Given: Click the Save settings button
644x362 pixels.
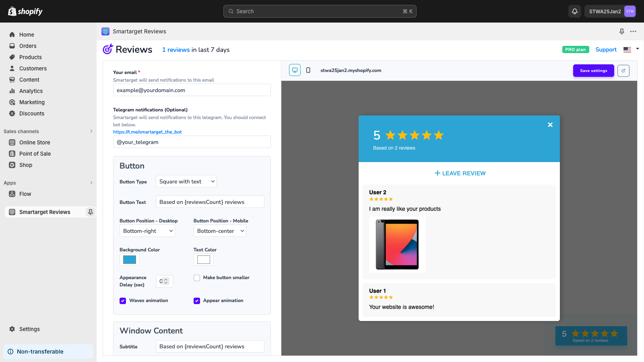Looking at the screenshot, I should [594, 70].
